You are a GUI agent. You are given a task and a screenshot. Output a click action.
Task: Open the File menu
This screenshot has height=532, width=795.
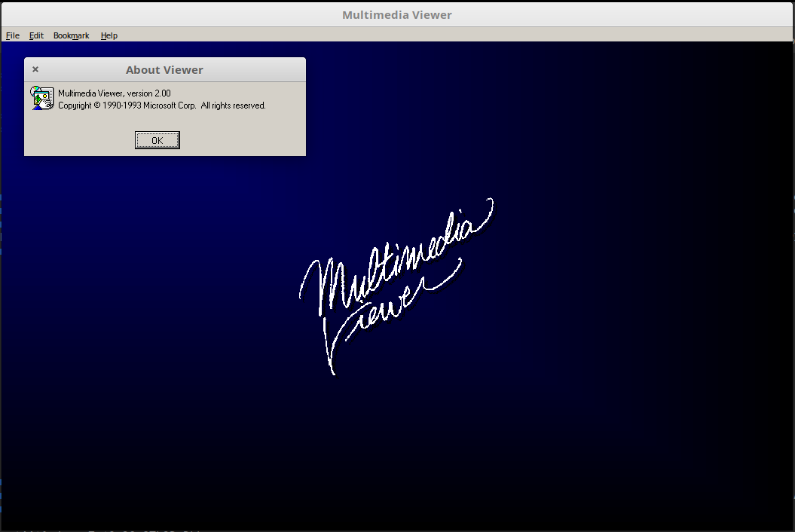(12, 35)
